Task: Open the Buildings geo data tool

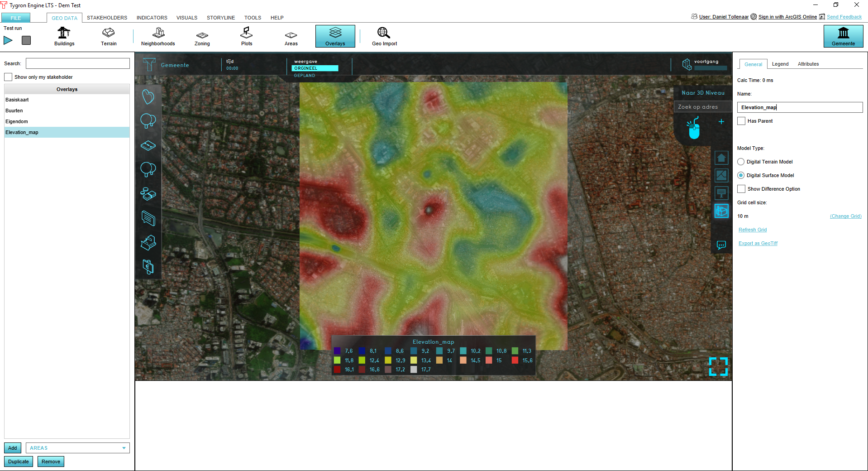Action: 64,36
